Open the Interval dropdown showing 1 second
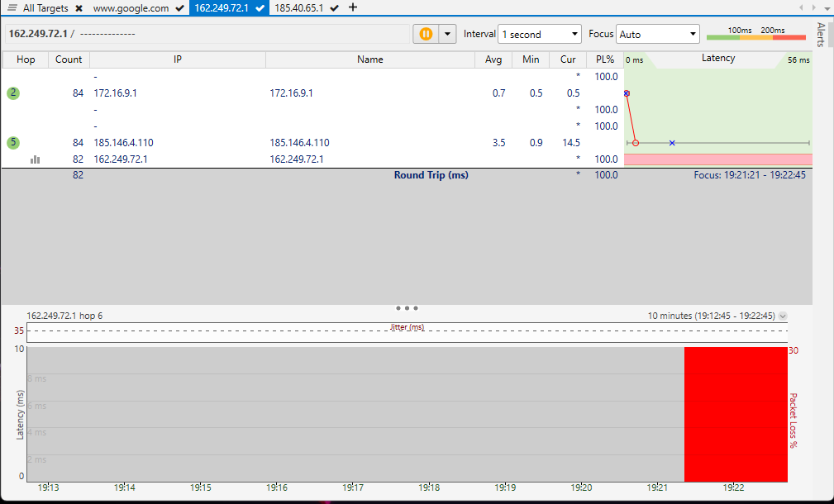Image resolution: width=834 pixels, height=504 pixels. pos(540,35)
